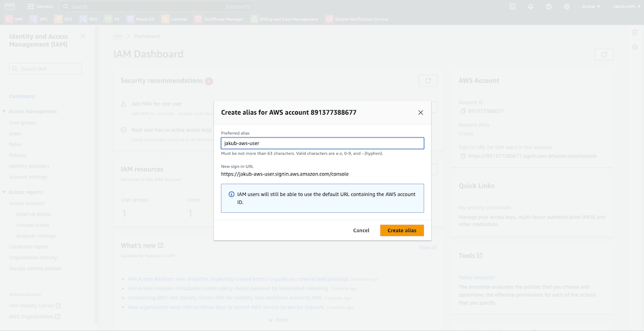Open the Policy simulator link
This screenshot has width=644, height=331.
click(x=477, y=278)
